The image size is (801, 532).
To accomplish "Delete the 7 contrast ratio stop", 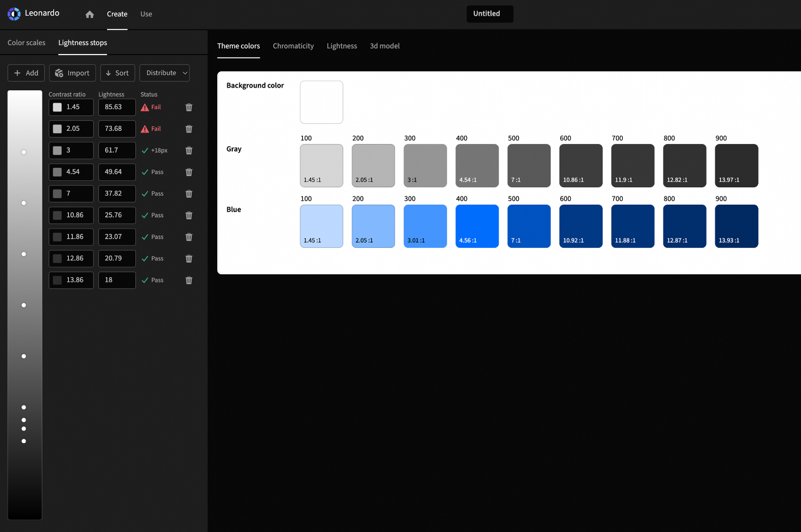I will pos(189,194).
